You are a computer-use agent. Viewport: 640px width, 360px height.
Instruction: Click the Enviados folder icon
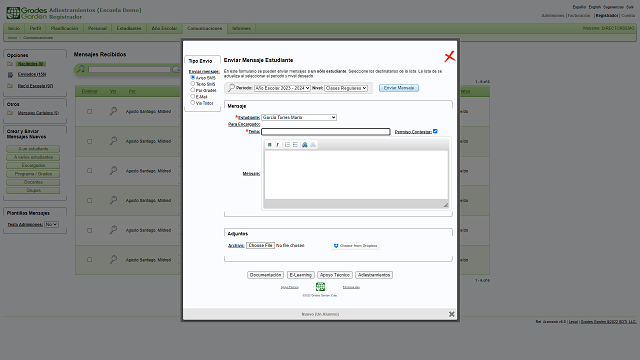10,75
